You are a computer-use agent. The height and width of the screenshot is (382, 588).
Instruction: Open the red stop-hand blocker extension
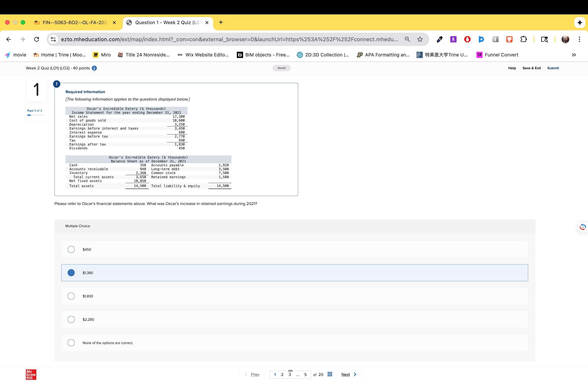click(467, 39)
